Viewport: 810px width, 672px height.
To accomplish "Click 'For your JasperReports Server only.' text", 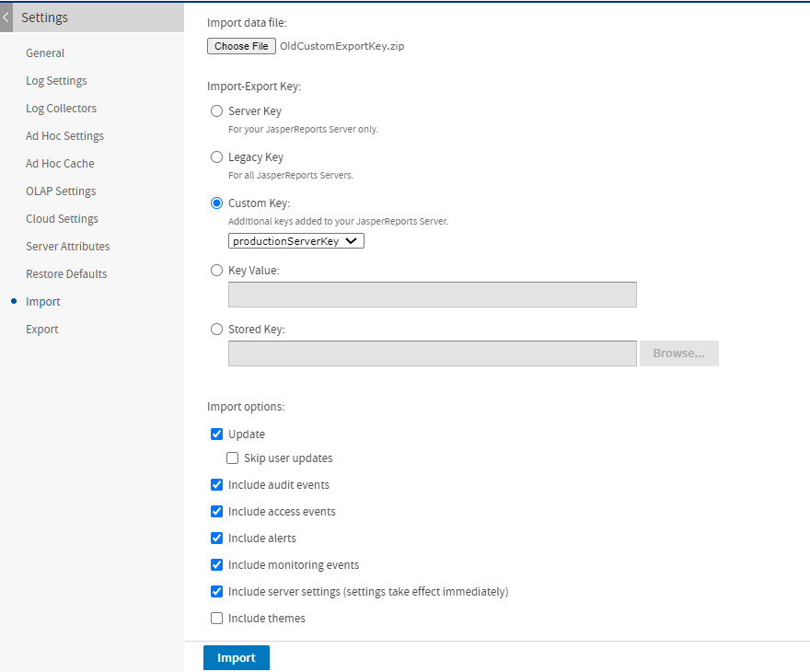I will click(303, 129).
